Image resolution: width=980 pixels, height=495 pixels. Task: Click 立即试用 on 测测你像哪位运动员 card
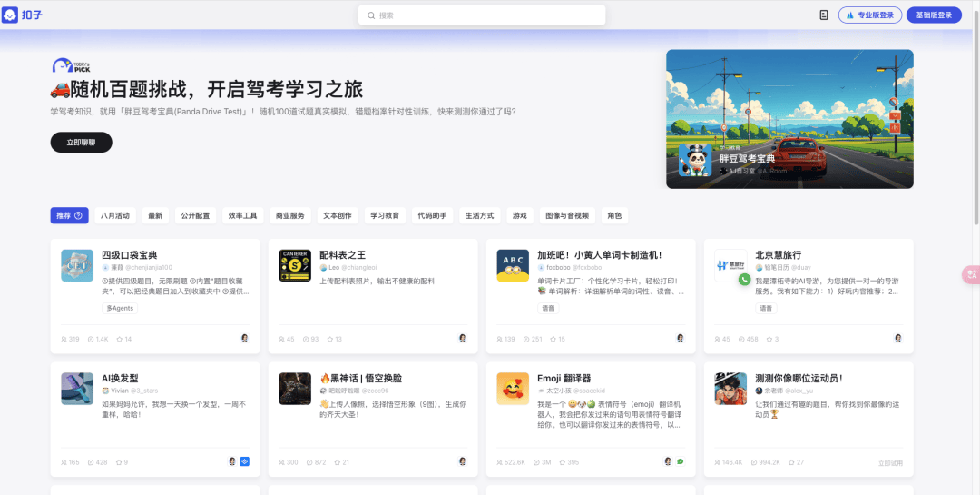point(890,463)
